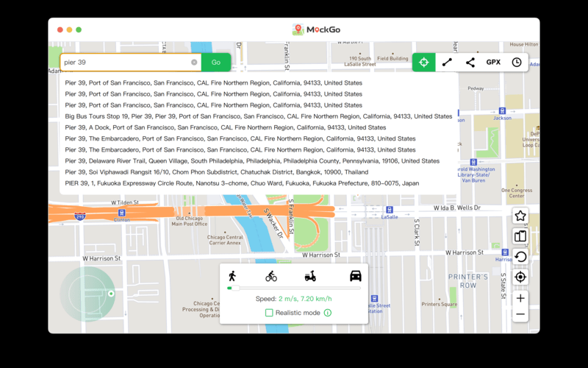Choose walking speed icon
588x368 pixels.
232,276
